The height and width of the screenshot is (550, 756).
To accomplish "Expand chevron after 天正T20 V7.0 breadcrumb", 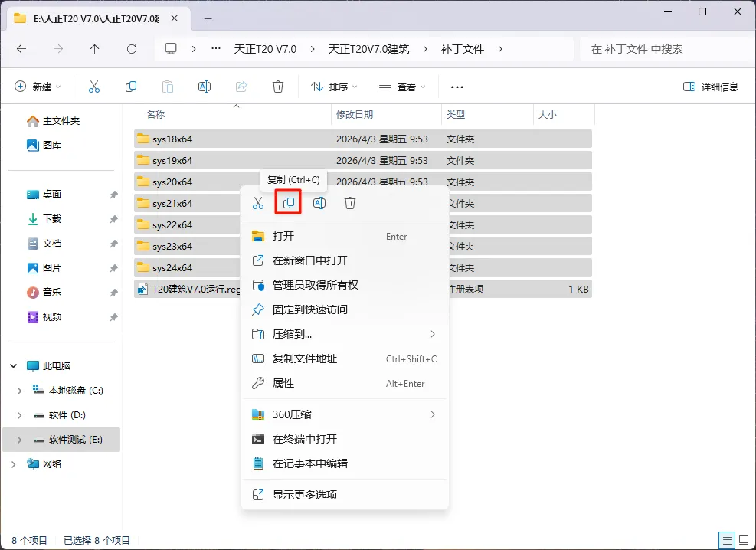I will click(x=313, y=49).
